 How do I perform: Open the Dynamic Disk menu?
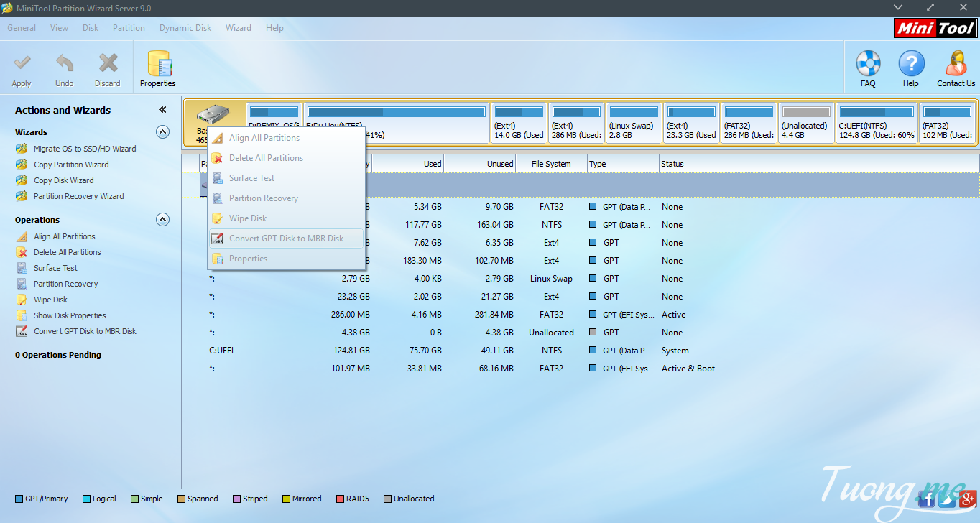pyautogui.click(x=185, y=28)
